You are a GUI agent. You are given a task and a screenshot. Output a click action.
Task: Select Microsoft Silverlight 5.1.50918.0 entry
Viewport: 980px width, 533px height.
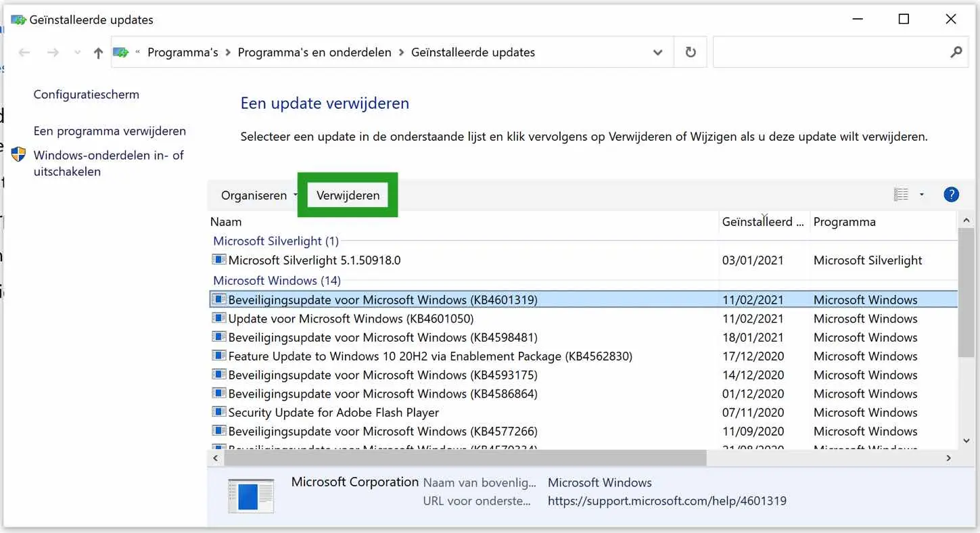(x=314, y=260)
